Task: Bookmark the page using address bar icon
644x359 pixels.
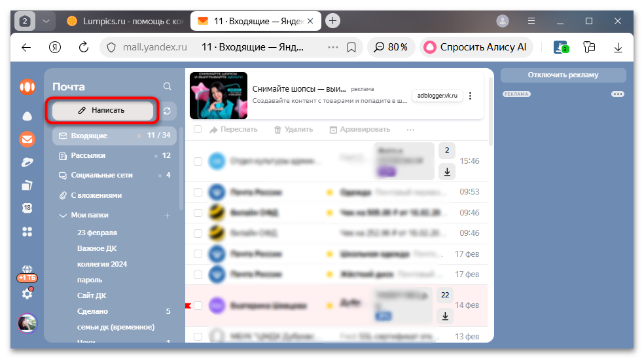Action: click(x=351, y=47)
